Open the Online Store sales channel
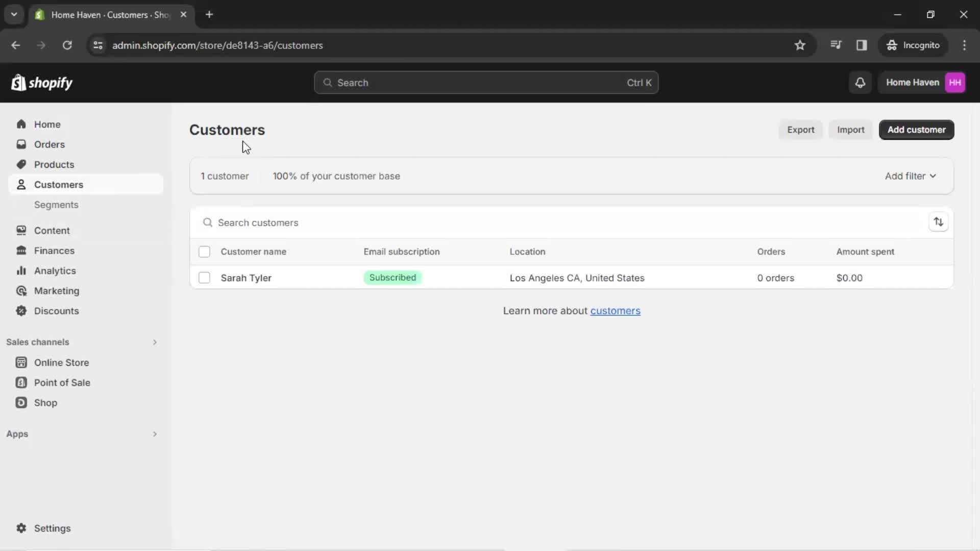The image size is (980, 551). [61, 363]
